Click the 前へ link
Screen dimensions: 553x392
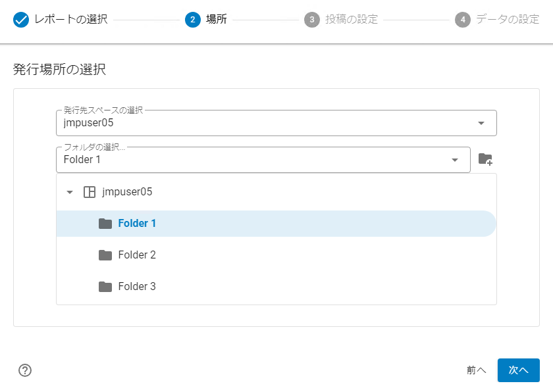476,370
